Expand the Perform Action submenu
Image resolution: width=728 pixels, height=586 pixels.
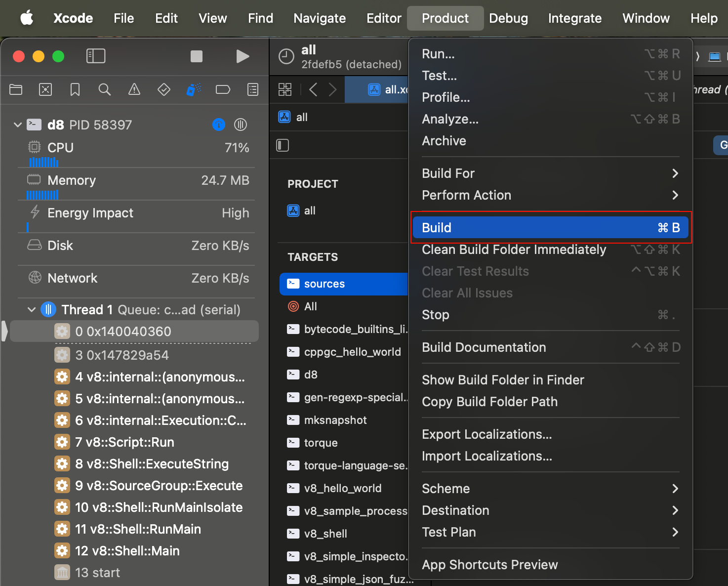(551, 195)
